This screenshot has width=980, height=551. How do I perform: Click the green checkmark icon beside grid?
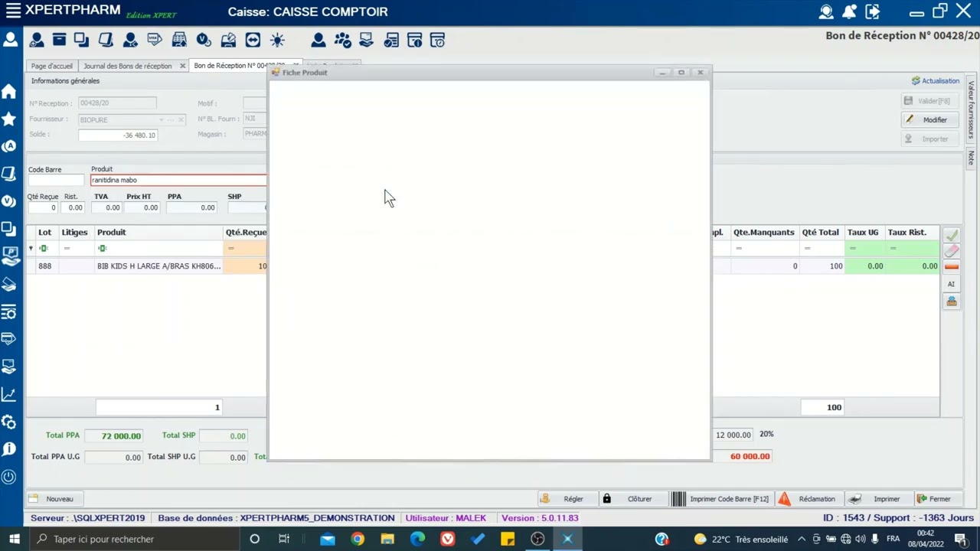point(951,236)
